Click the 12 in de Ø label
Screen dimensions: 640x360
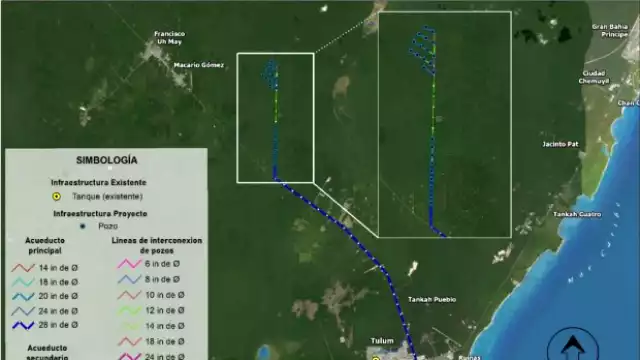click(x=165, y=311)
